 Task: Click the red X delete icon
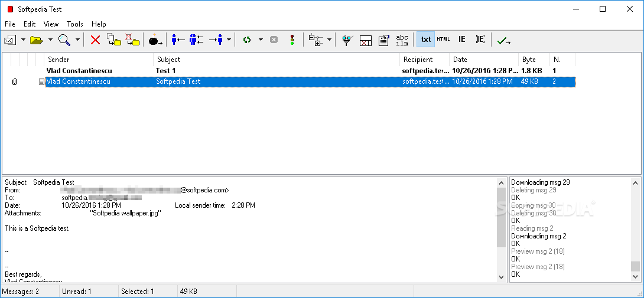coord(95,40)
